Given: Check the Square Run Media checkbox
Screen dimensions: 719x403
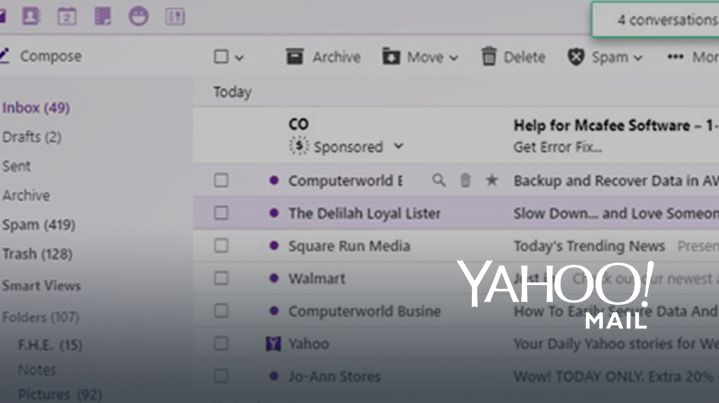Looking at the screenshot, I should tap(221, 246).
